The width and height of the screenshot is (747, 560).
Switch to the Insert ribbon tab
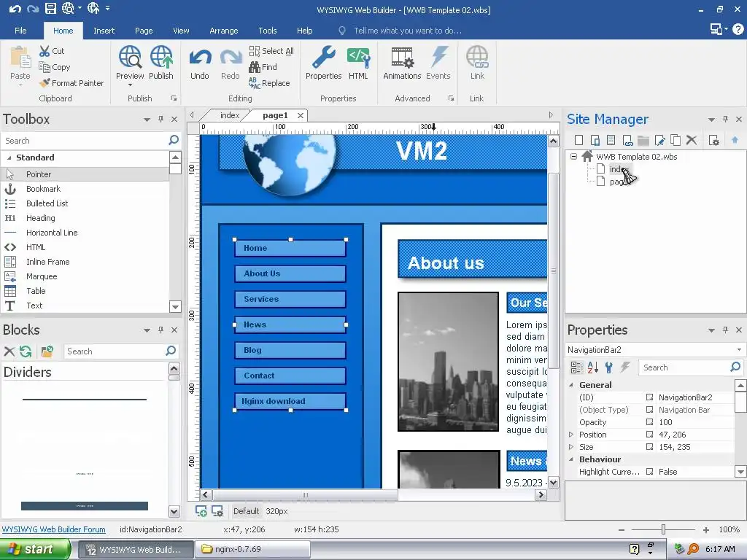tap(104, 31)
